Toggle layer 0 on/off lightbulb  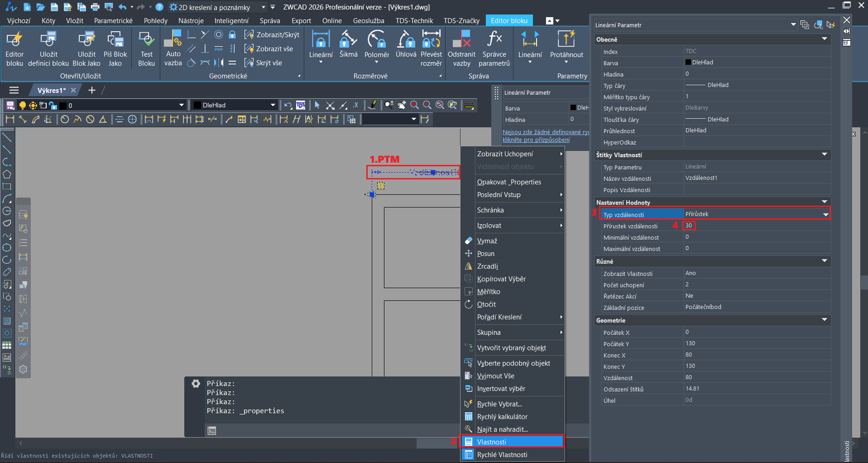[22, 106]
